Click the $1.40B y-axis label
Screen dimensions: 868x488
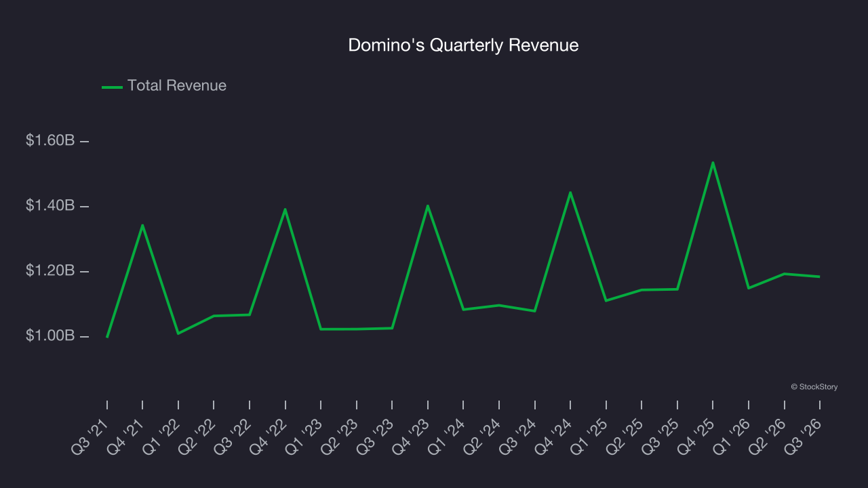pos(50,205)
